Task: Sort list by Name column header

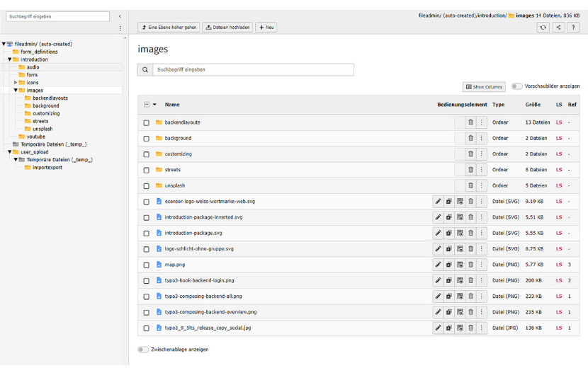Action: point(172,105)
